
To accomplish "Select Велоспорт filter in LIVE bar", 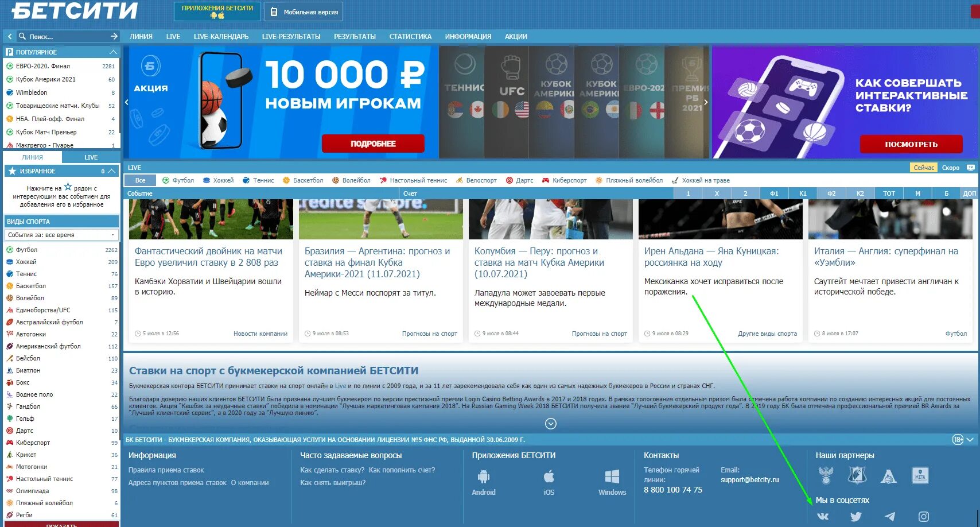I will 476,180.
